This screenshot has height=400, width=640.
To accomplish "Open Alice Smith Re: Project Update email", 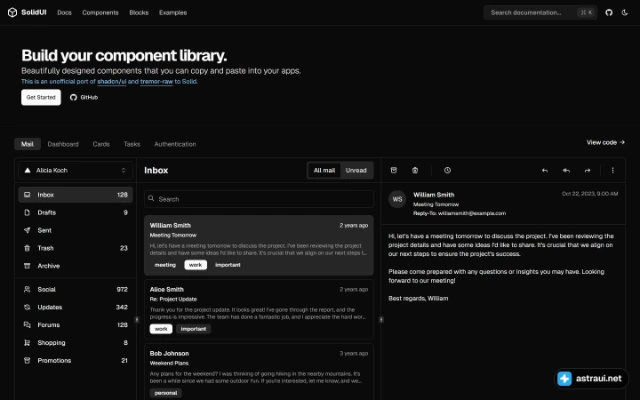I will (x=259, y=309).
